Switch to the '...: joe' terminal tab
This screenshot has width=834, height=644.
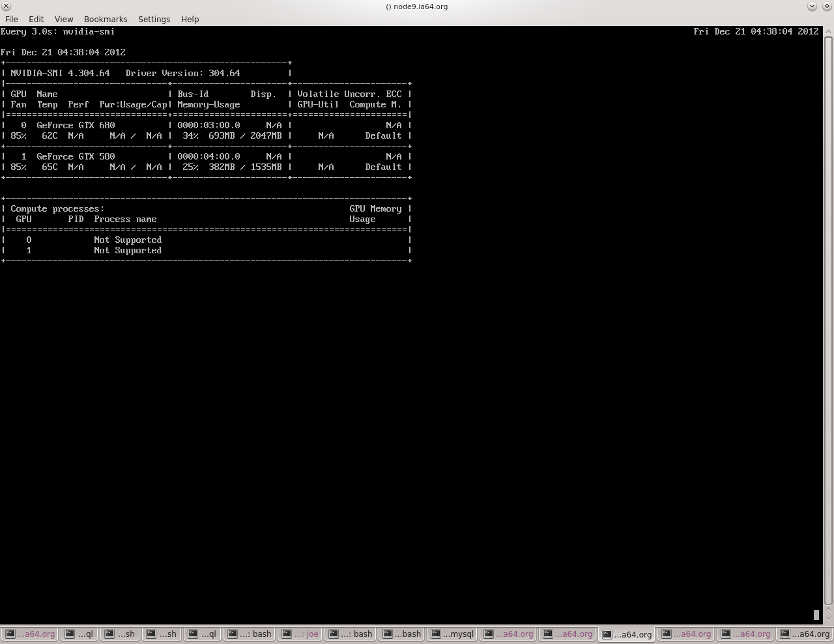tap(300, 634)
